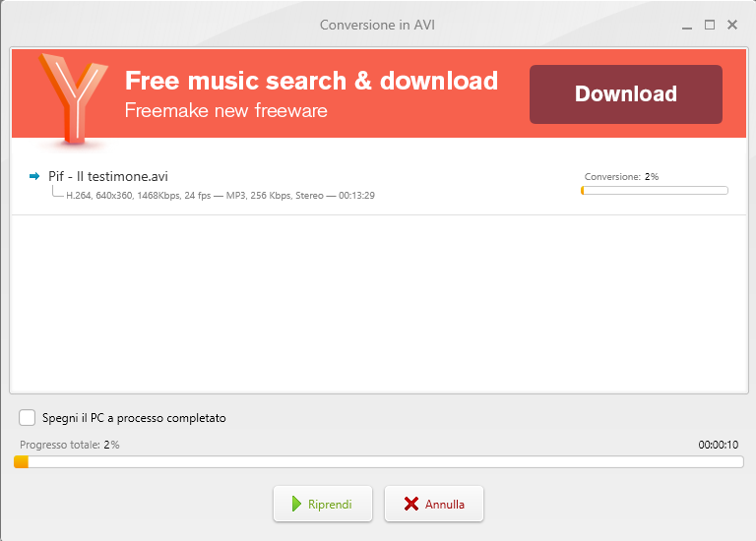Close the Conversione in AVI dialog
756x541 pixels.
(x=732, y=25)
